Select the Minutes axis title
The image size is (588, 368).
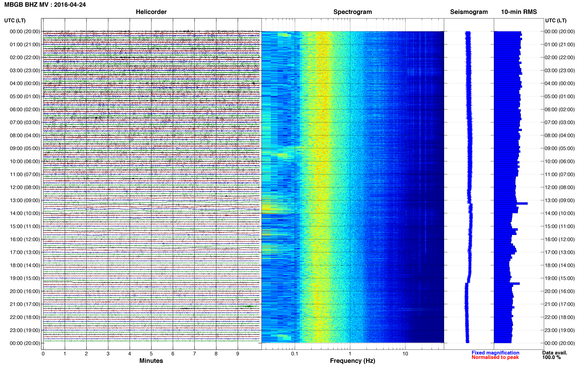pyautogui.click(x=151, y=361)
